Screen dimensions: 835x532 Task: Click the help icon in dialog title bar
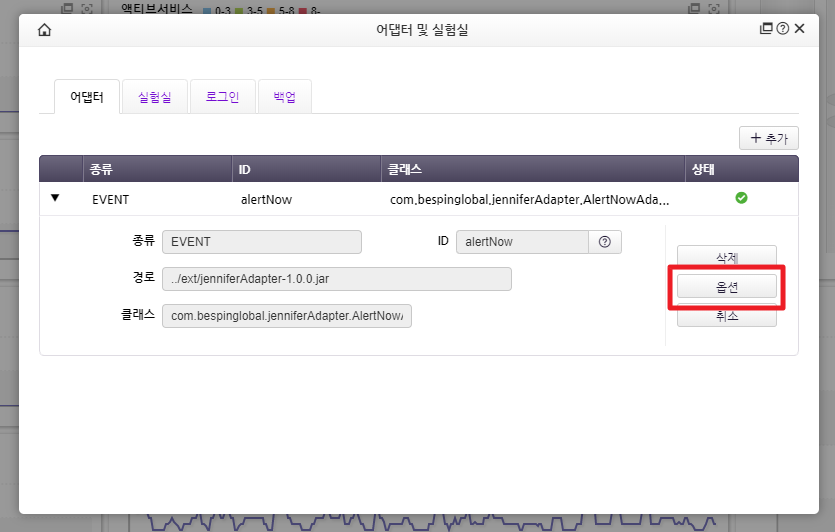(x=782, y=29)
